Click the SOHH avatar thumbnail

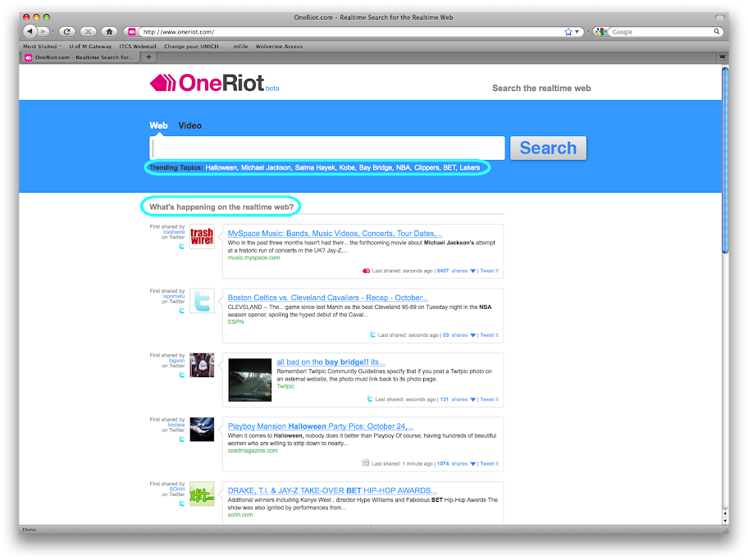[x=202, y=494]
